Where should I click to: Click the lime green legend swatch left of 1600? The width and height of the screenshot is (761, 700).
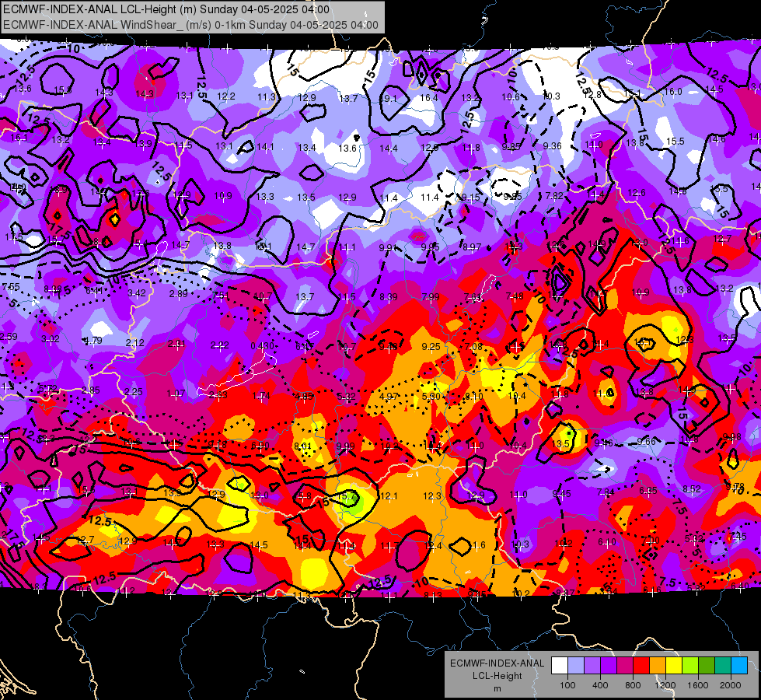click(x=690, y=666)
